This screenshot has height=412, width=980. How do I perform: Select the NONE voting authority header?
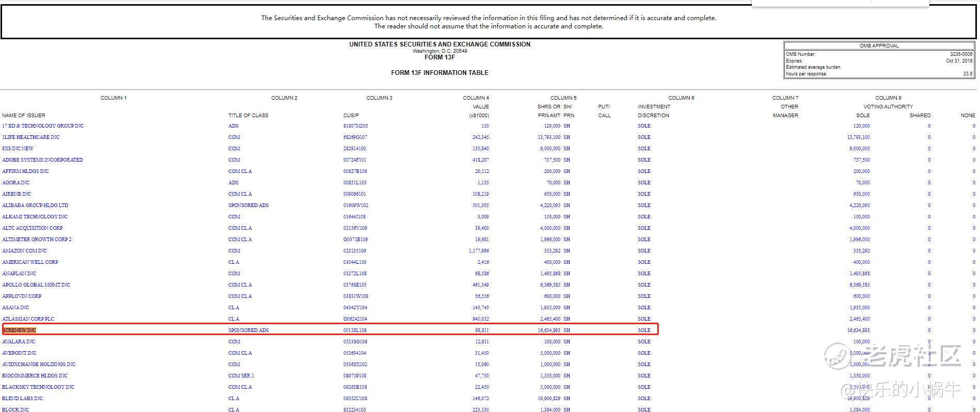pyautogui.click(x=968, y=116)
